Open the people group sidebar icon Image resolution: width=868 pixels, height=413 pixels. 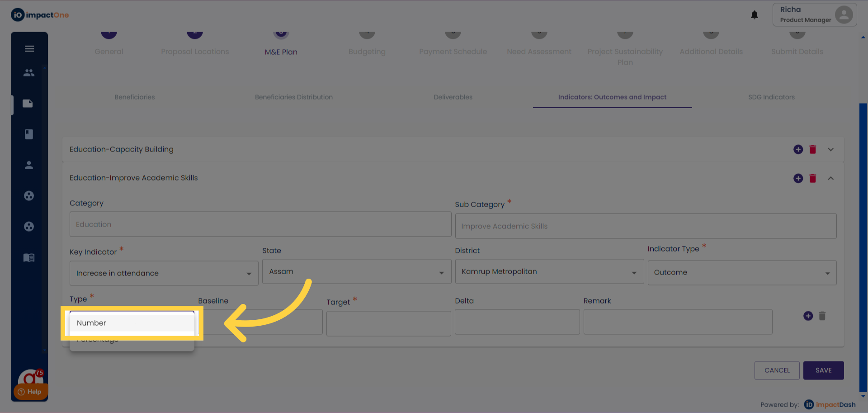click(29, 72)
